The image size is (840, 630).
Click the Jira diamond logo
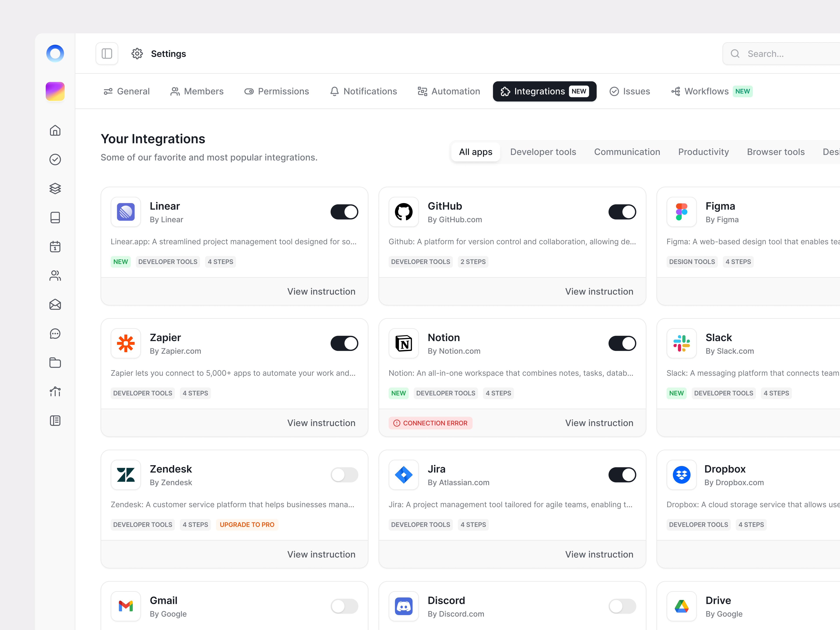(x=404, y=475)
